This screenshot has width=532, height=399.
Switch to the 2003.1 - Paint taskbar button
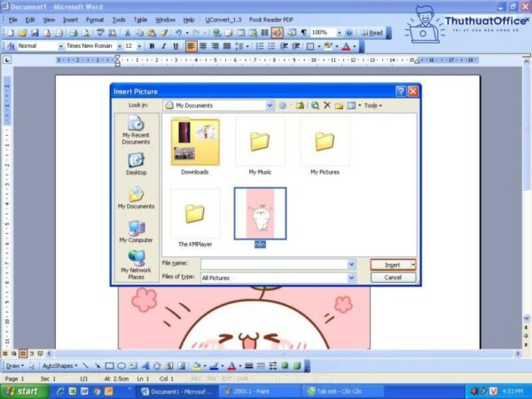(260, 392)
